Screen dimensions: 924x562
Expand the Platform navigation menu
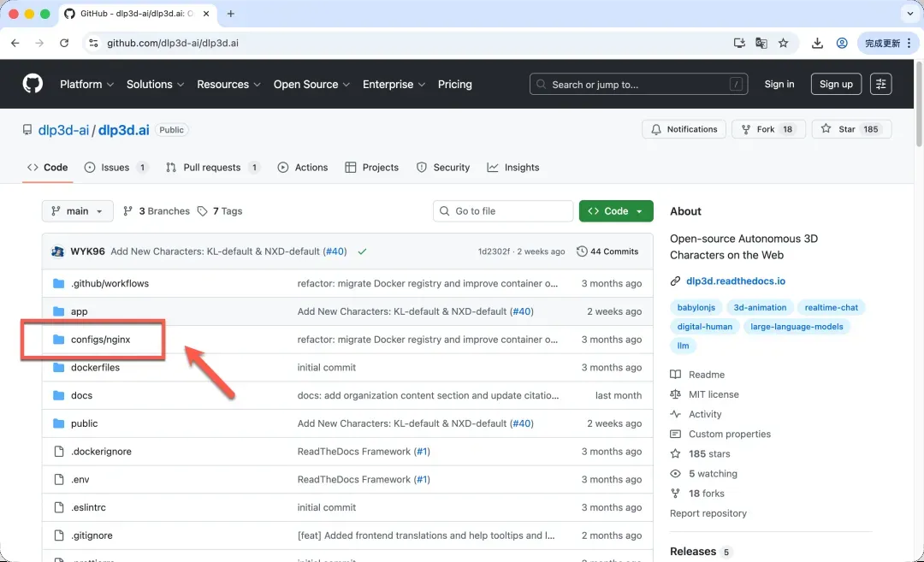coord(86,85)
